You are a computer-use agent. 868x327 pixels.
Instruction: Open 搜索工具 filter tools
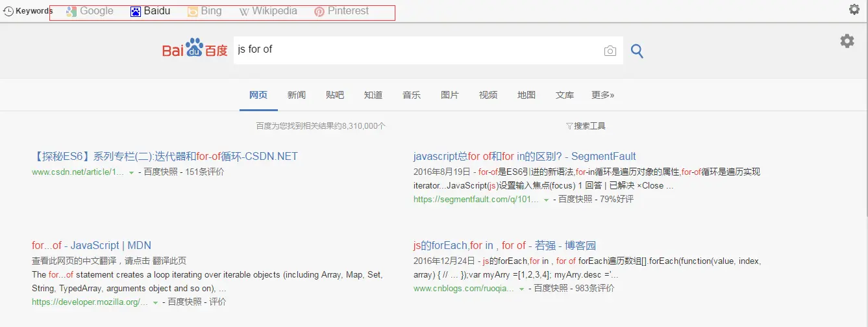coord(586,126)
